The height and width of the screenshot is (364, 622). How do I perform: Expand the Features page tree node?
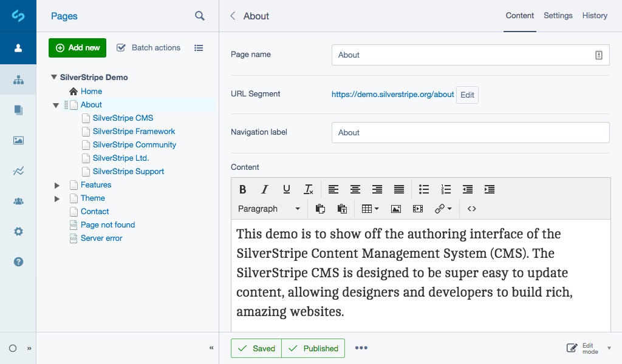(x=57, y=185)
